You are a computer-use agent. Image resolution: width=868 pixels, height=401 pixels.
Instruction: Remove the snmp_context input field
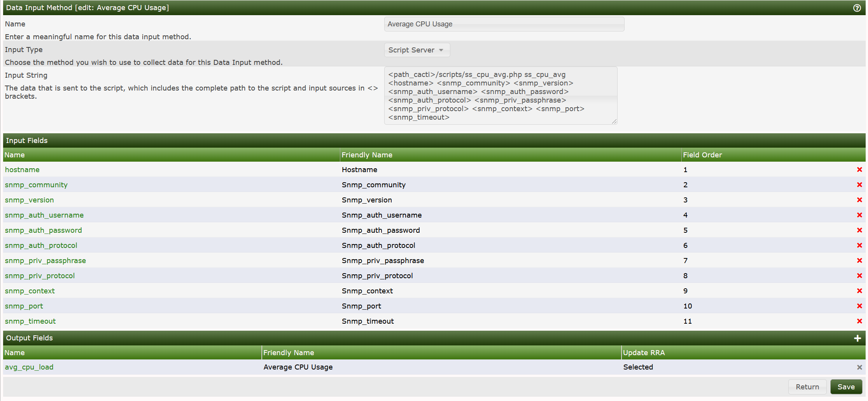pos(859,291)
